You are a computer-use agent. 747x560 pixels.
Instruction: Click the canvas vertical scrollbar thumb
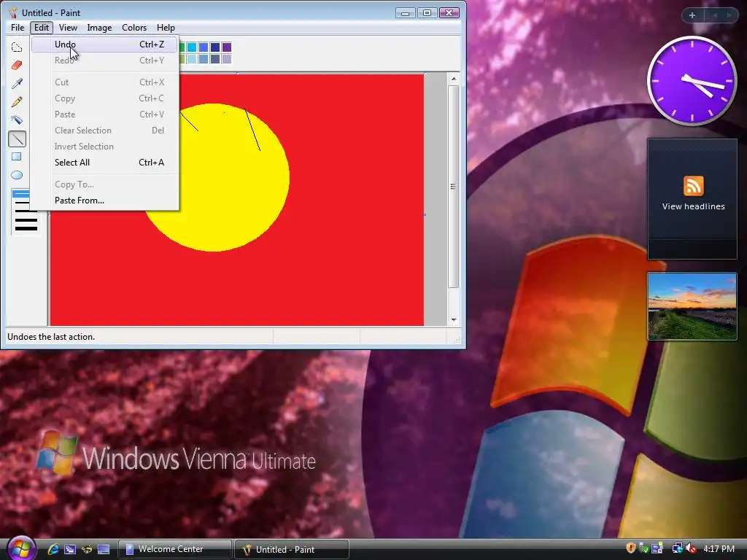point(454,187)
